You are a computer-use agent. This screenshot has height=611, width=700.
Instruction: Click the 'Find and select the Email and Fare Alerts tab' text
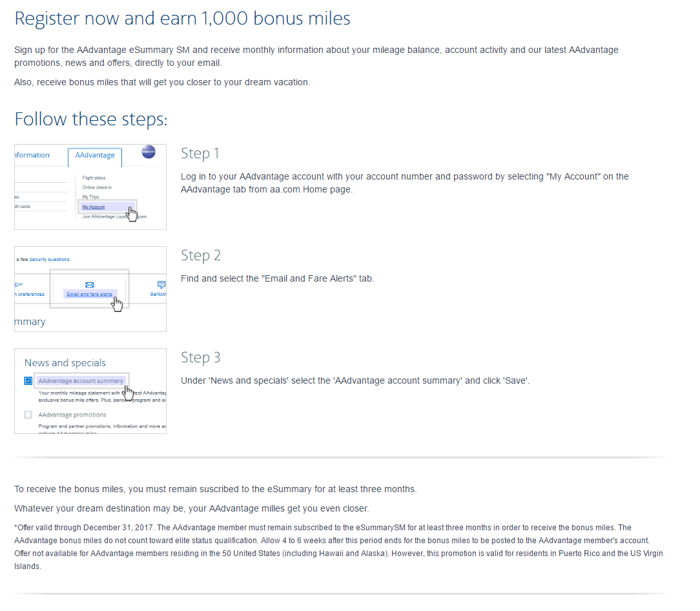click(277, 279)
